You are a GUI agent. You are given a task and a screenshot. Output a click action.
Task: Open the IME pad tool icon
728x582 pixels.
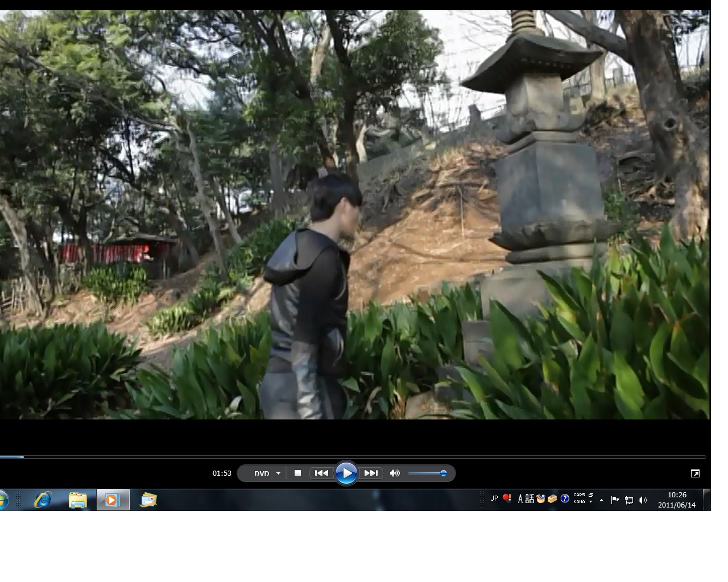click(540, 499)
